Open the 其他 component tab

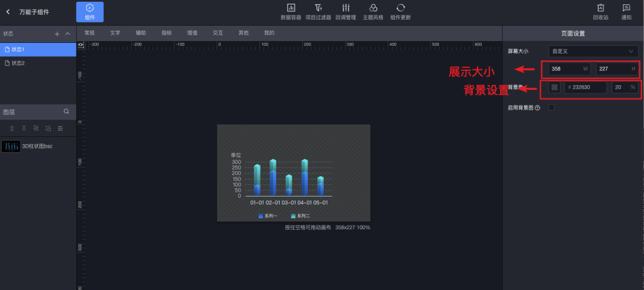point(243,33)
